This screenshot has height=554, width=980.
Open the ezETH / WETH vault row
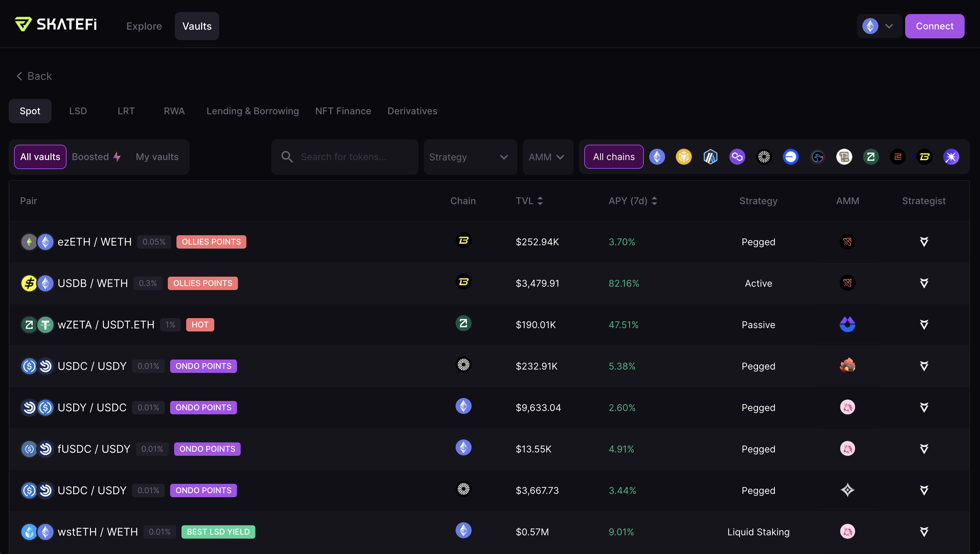(489, 242)
